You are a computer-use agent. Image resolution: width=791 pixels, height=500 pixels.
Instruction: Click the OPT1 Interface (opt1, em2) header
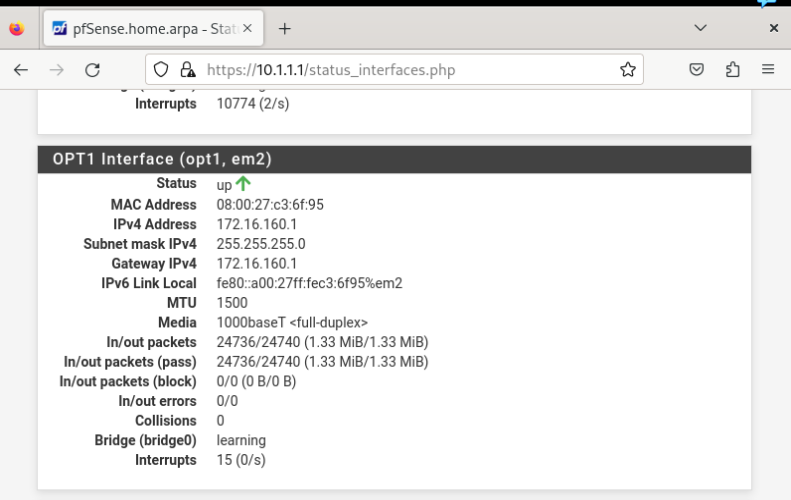(394, 159)
